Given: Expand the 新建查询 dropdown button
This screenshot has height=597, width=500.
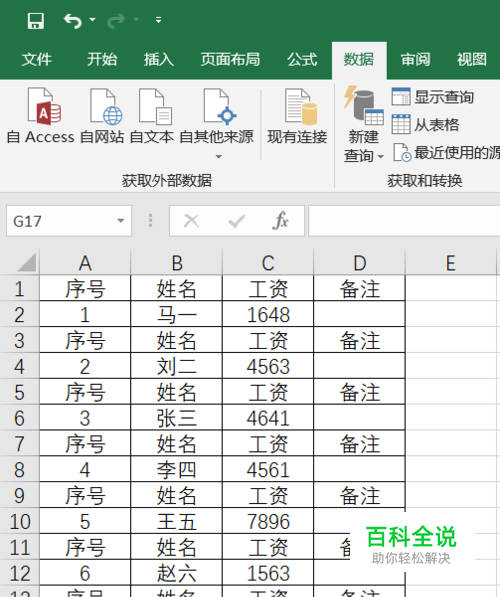Looking at the screenshot, I should [364, 125].
